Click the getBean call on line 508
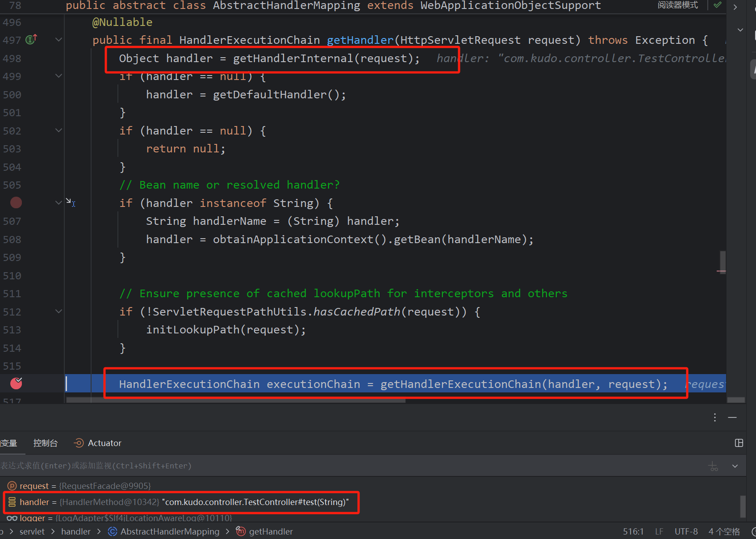 417,239
